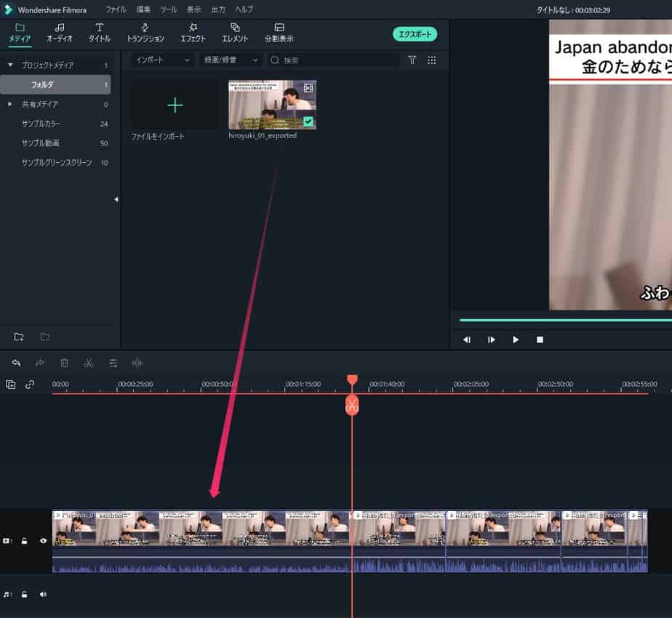This screenshot has width=672, height=618.
Task: Open the Edit menu (編集)
Action: tap(143, 9)
